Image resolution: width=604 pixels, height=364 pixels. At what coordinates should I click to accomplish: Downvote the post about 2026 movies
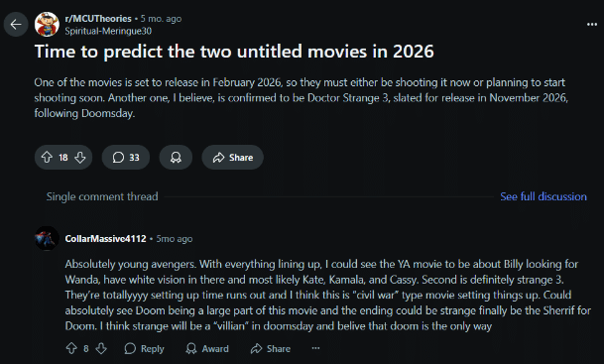coord(80,157)
